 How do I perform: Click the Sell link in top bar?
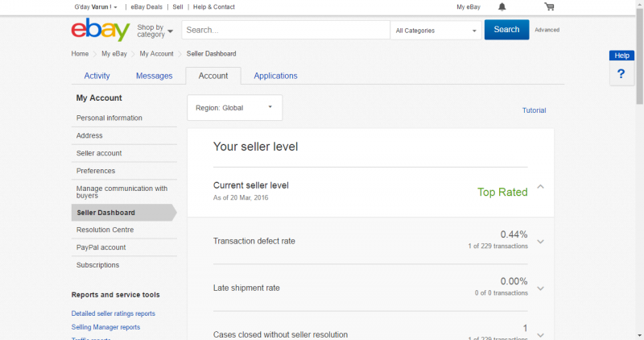coord(178,7)
